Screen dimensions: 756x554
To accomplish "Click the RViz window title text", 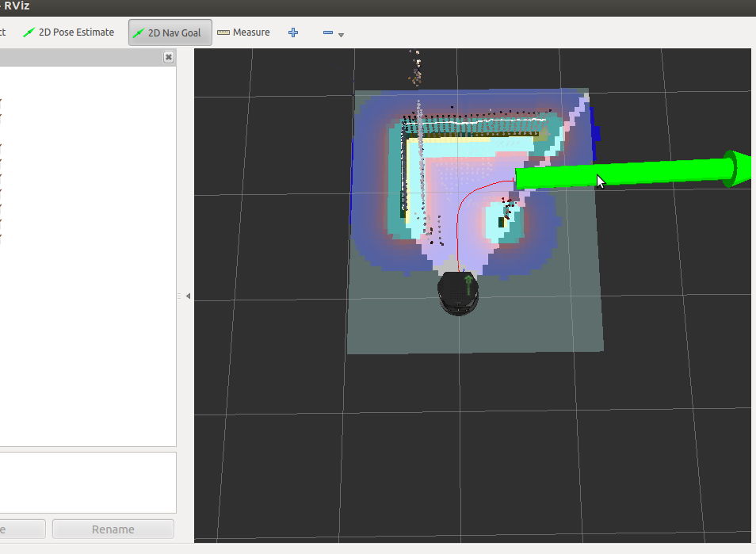I will pyautogui.click(x=15, y=6).
